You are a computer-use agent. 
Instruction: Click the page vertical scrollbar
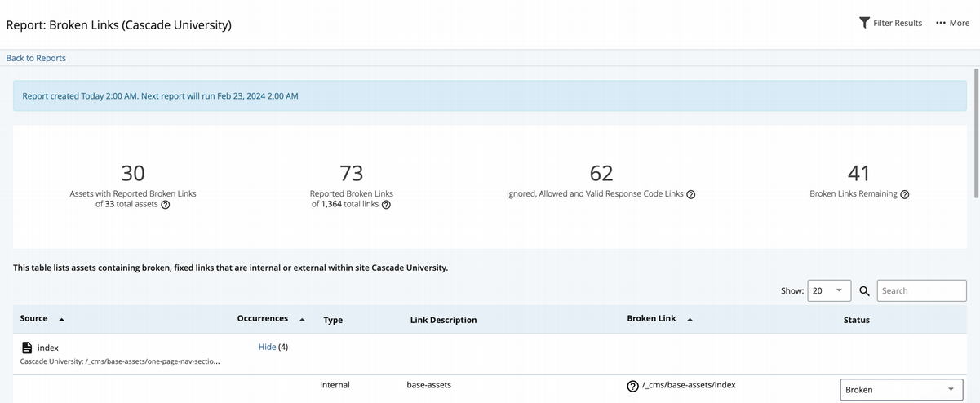(x=976, y=133)
